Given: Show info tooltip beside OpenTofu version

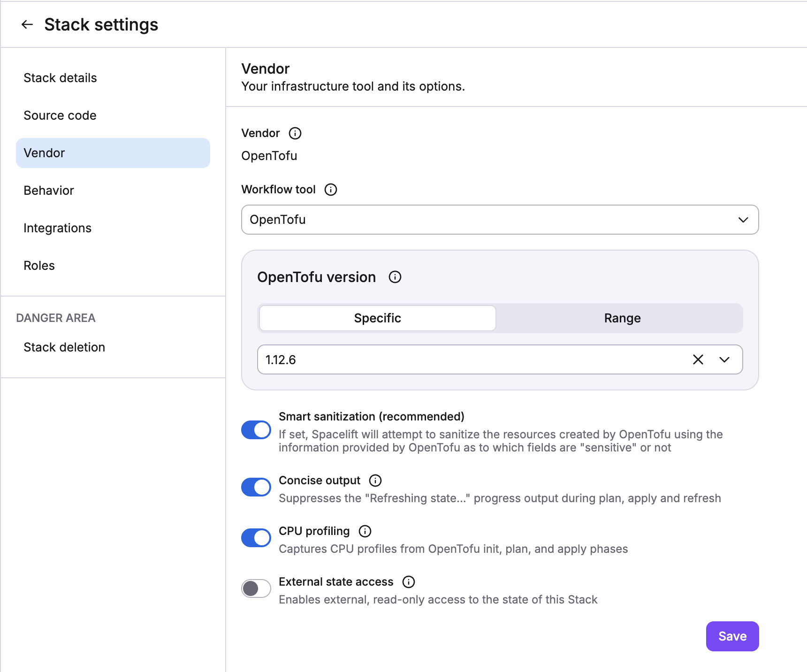Looking at the screenshot, I should [x=395, y=277].
